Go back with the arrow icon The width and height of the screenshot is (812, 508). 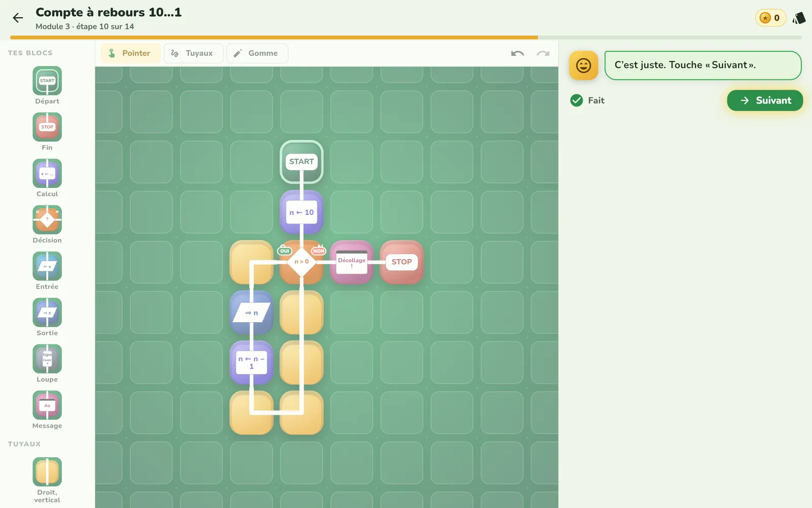click(x=18, y=18)
